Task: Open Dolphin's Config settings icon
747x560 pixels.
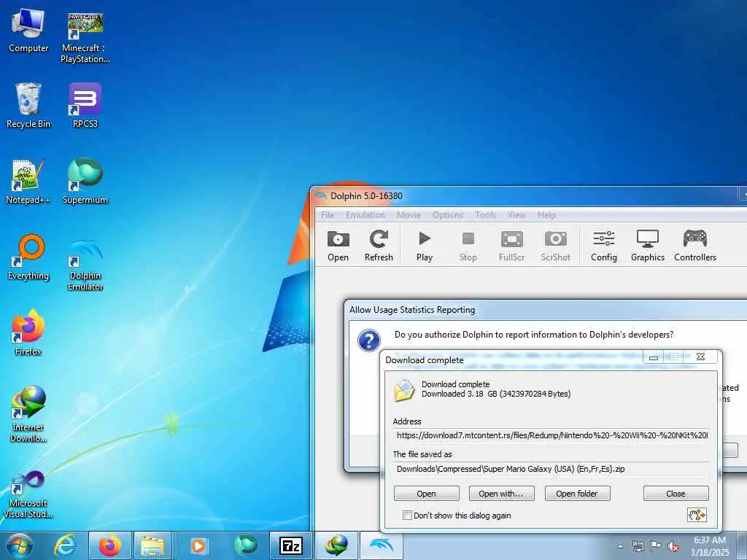Action: pos(603,246)
